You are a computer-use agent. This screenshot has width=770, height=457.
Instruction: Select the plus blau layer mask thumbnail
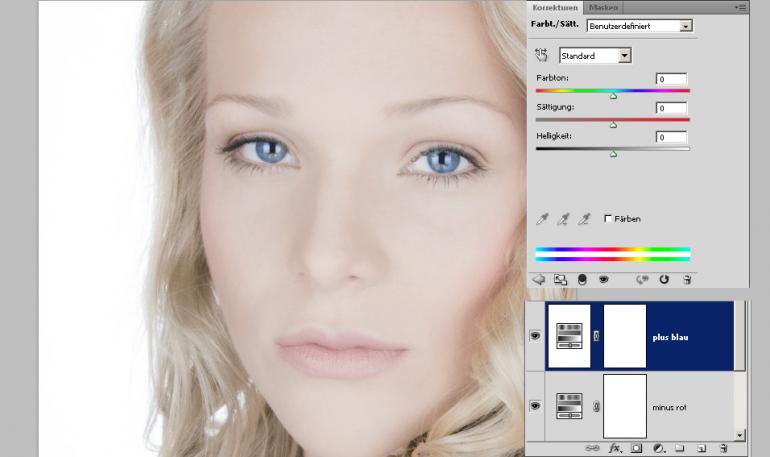pyautogui.click(x=625, y=336)
